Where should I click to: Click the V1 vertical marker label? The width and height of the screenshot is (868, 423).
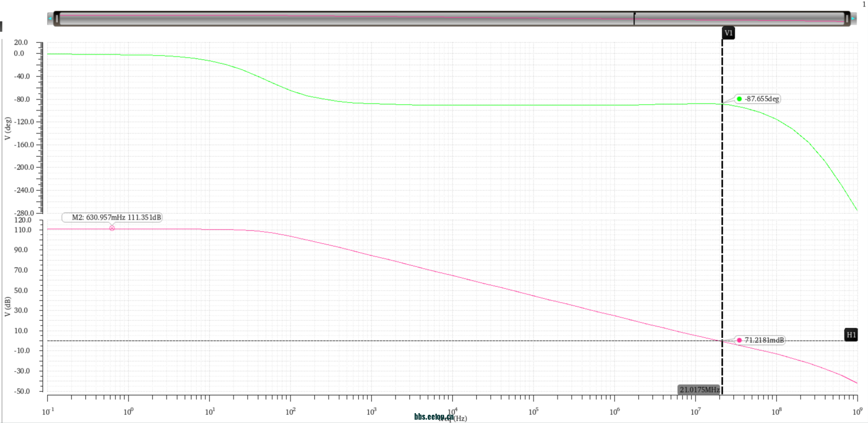pos(728,33)
